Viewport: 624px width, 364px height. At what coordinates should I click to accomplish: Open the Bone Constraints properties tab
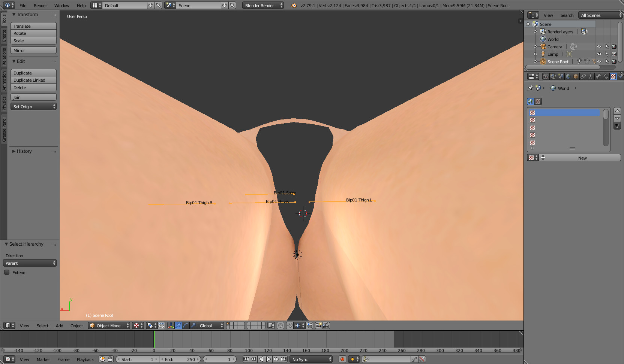(x=606, y=76)
